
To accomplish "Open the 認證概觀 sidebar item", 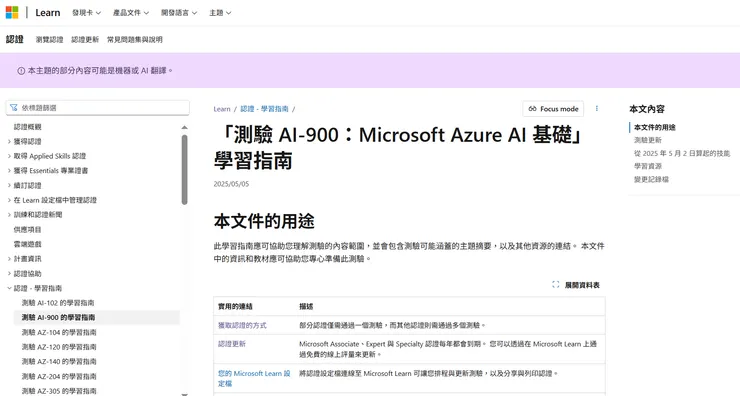I will (x=27, y=126).
